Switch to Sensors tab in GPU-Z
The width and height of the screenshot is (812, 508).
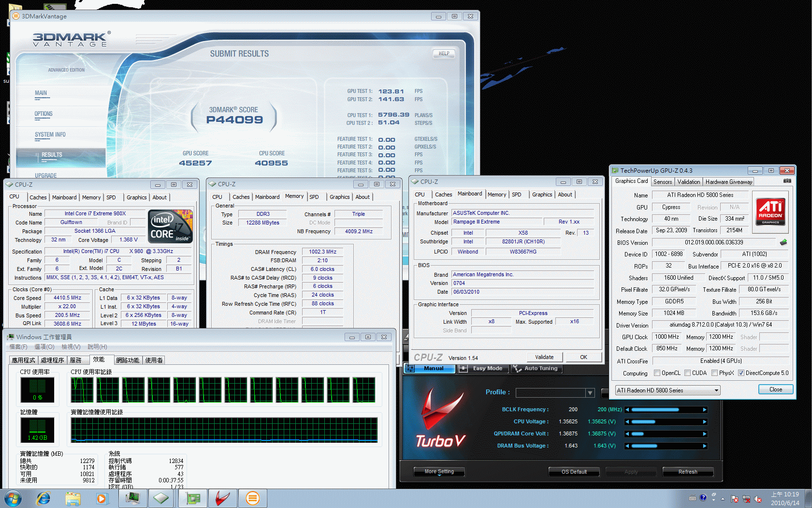[x=663, y=182]
